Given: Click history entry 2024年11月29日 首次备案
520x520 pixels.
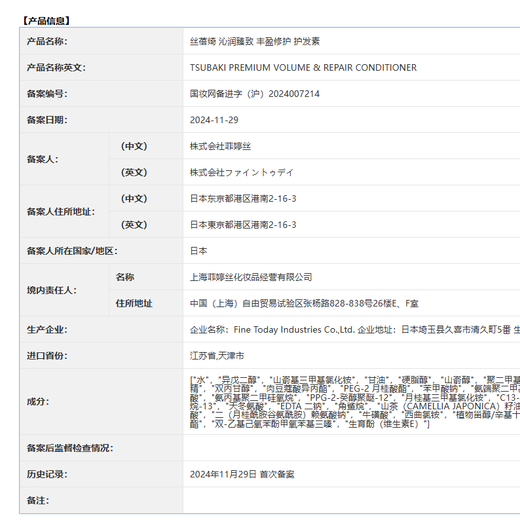Looking at the screenshot, I should tap(242, 474).
